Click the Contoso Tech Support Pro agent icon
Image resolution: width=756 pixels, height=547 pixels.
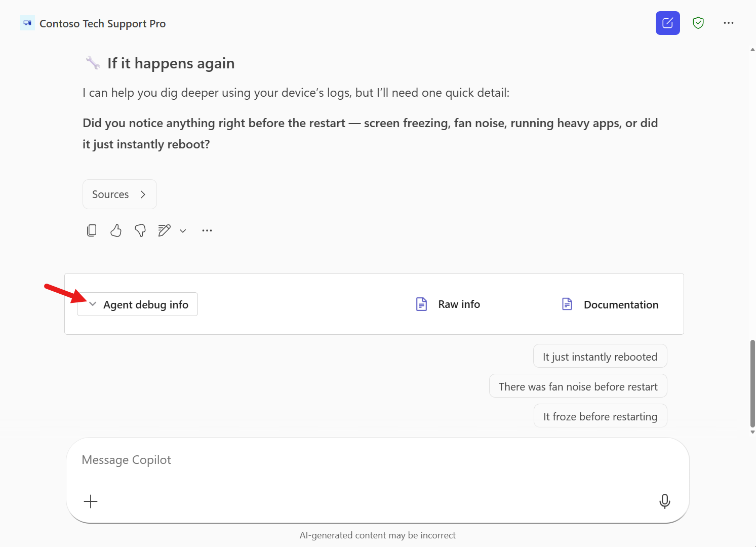(x=27, y=23)
